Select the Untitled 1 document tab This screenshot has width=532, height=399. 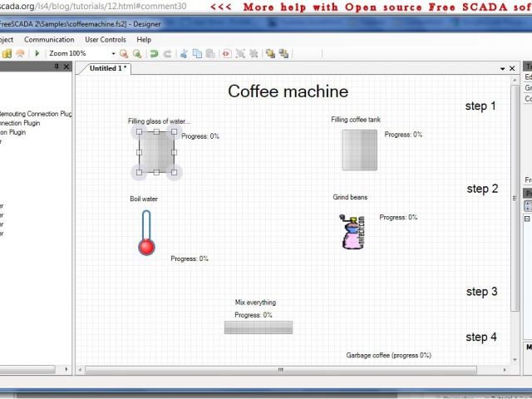click(x=107, y=68)
